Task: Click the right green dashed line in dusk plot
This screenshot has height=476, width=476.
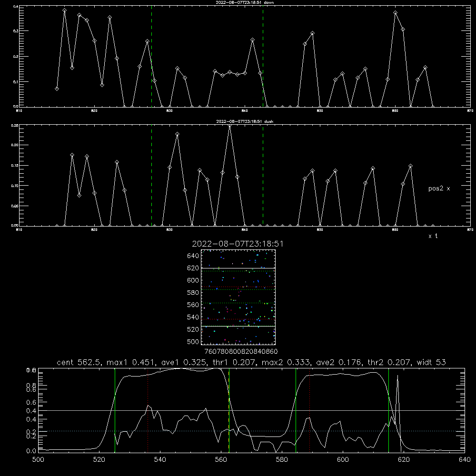Action: 263,175
